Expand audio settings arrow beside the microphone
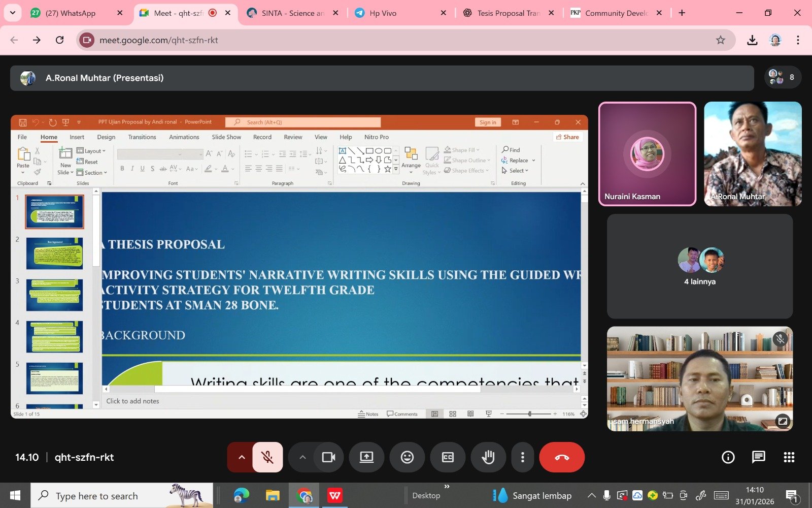Viewport: 812px width, 508px height. pyautogui.click(x=242, y=457)
